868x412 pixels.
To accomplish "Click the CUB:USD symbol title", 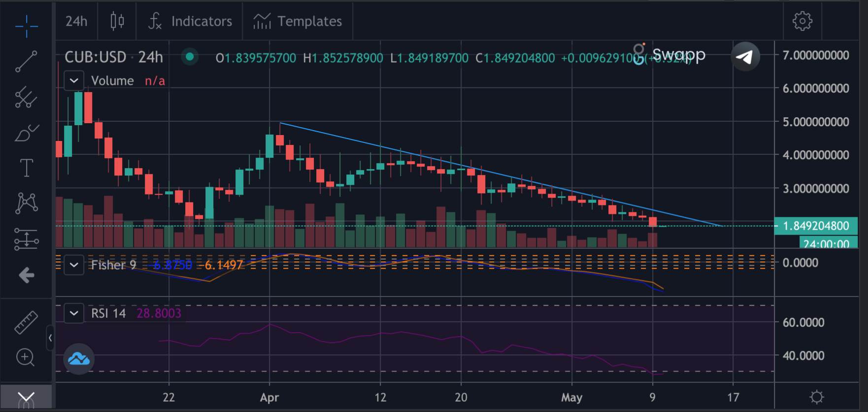I will click(96, 57).
